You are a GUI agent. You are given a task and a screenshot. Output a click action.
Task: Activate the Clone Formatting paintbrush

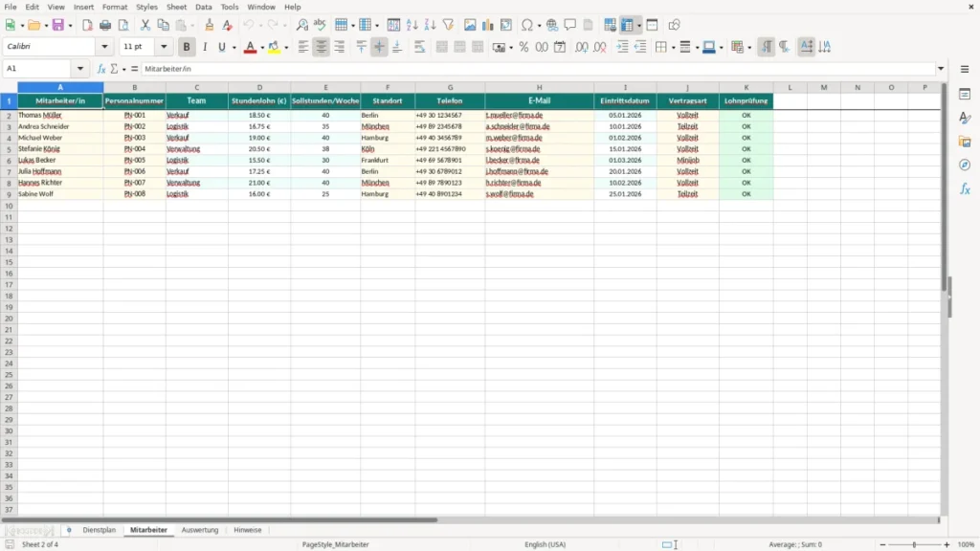coord(210,25)
